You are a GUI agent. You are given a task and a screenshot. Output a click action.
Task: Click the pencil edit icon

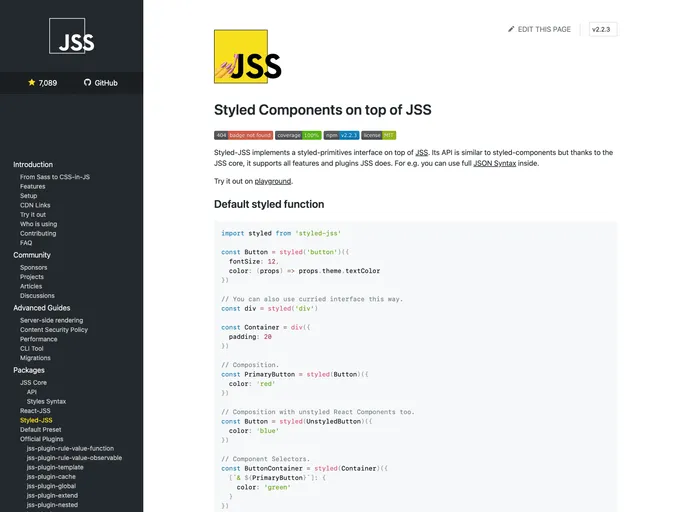pyautogui.click(x=511, y=29)
